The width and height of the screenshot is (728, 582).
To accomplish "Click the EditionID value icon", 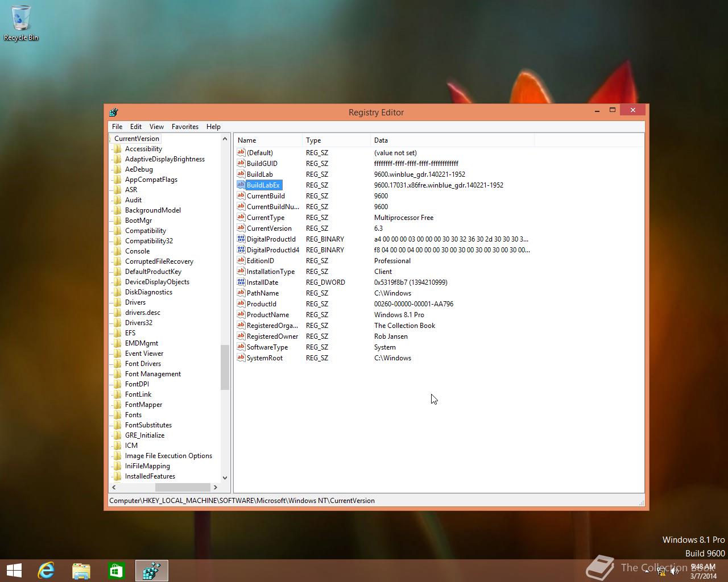I will pos(241,260).
